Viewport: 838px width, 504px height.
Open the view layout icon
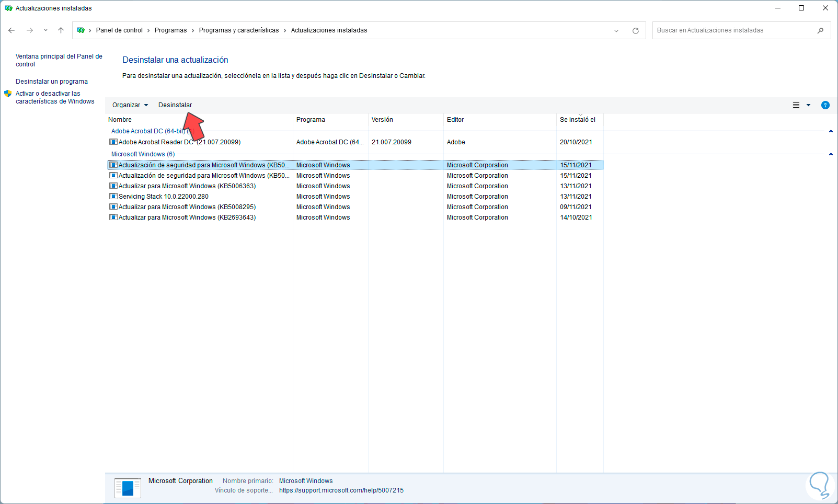tap(796, 105)
